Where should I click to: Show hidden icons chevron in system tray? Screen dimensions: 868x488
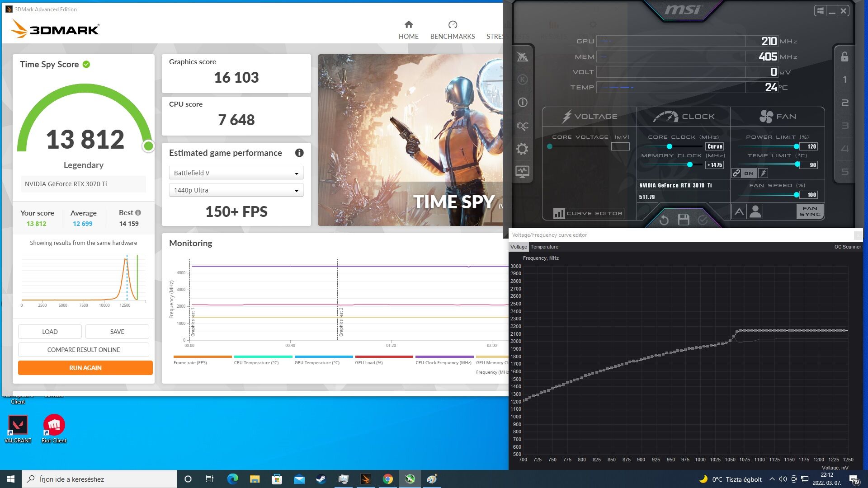[772, 479]
